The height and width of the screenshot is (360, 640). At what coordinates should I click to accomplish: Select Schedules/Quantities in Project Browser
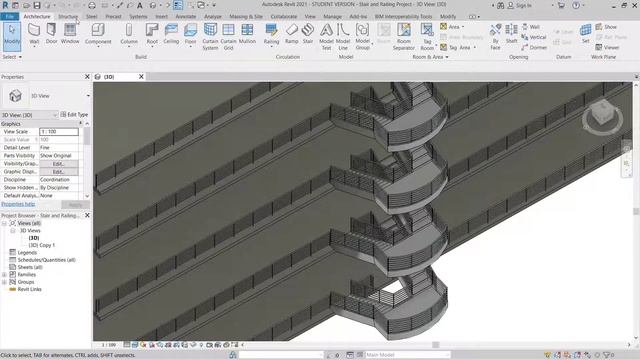tap(46, 260)
